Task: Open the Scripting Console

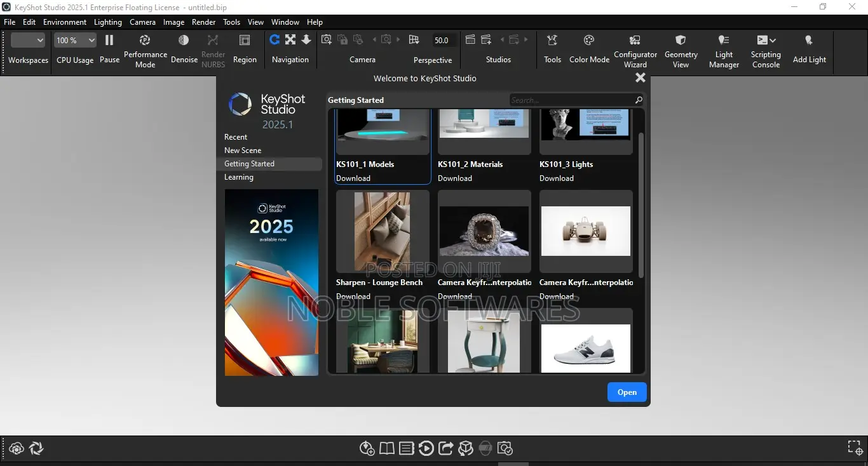Action: tap(766, 51)
